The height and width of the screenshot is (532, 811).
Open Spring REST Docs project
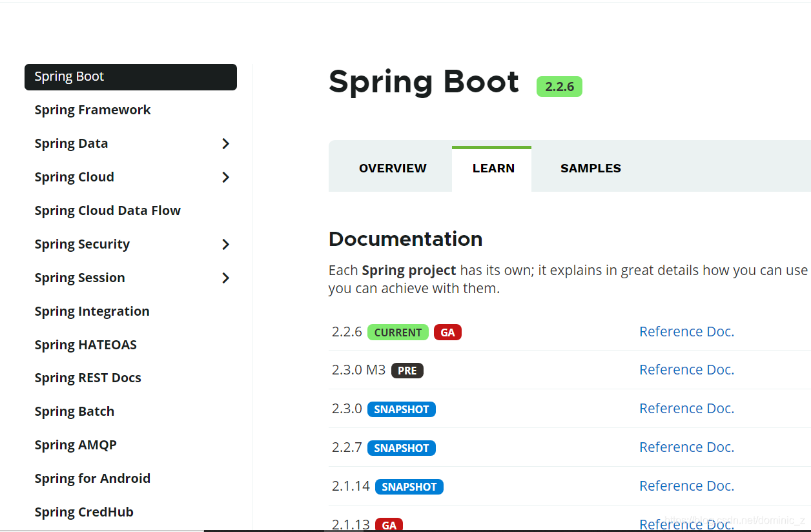(88, 378)
